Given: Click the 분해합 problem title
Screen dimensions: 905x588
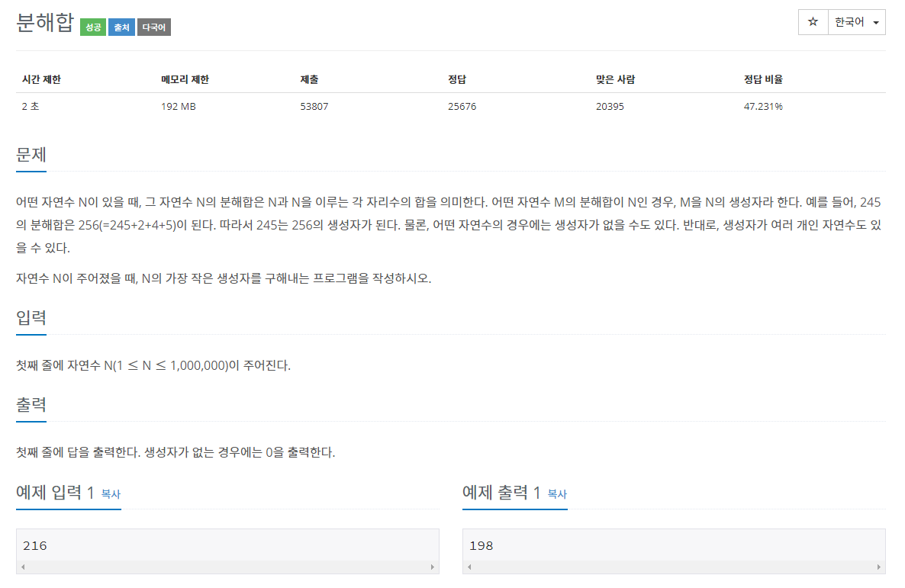Looking at the screenshot, I should 45,23.
